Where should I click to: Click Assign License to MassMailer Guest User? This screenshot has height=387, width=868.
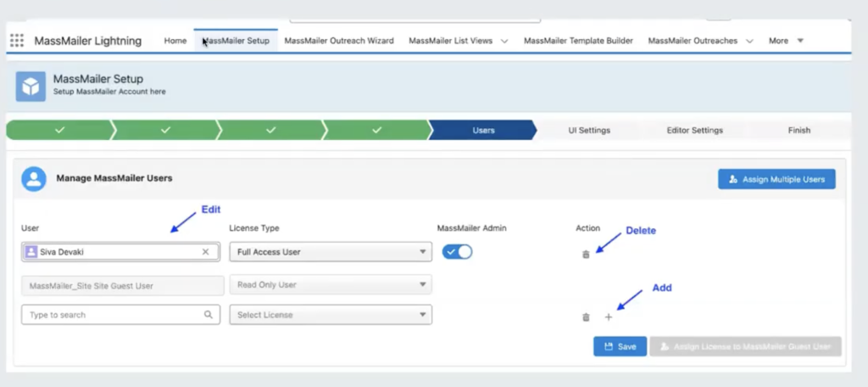click(x=745, y=346)
